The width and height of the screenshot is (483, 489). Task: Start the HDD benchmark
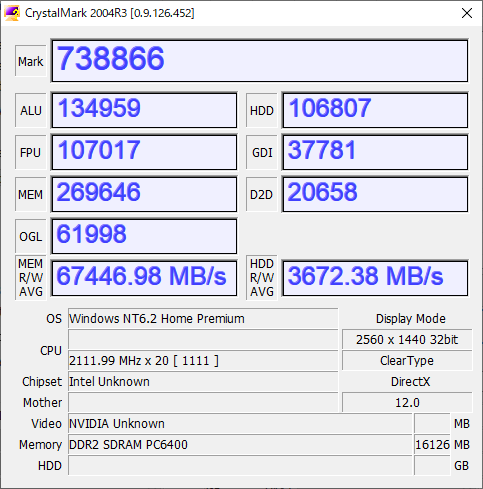(x=262, y=110)
